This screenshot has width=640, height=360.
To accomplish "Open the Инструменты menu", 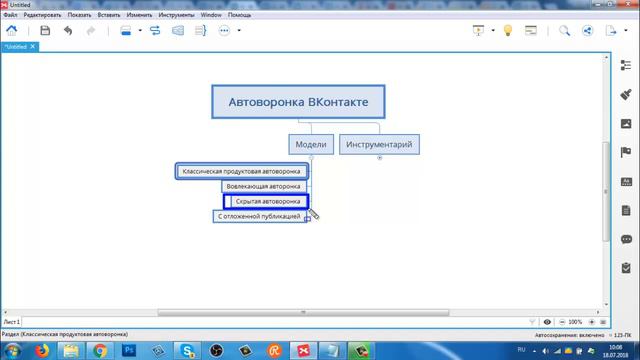I will coord(176,15).
